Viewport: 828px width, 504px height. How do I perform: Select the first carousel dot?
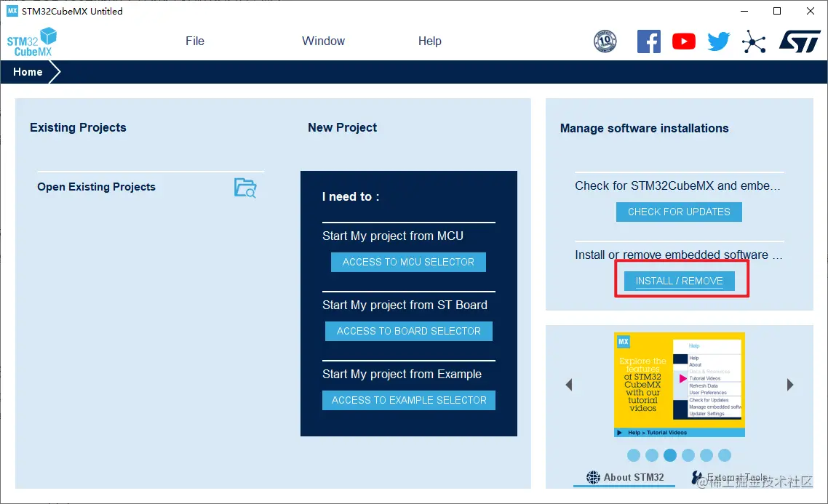634,455
